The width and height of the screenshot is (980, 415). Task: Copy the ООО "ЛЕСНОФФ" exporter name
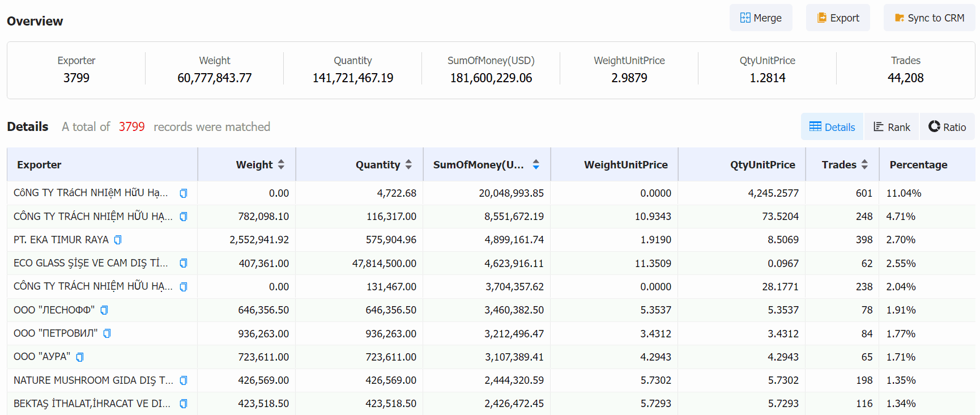104,310
